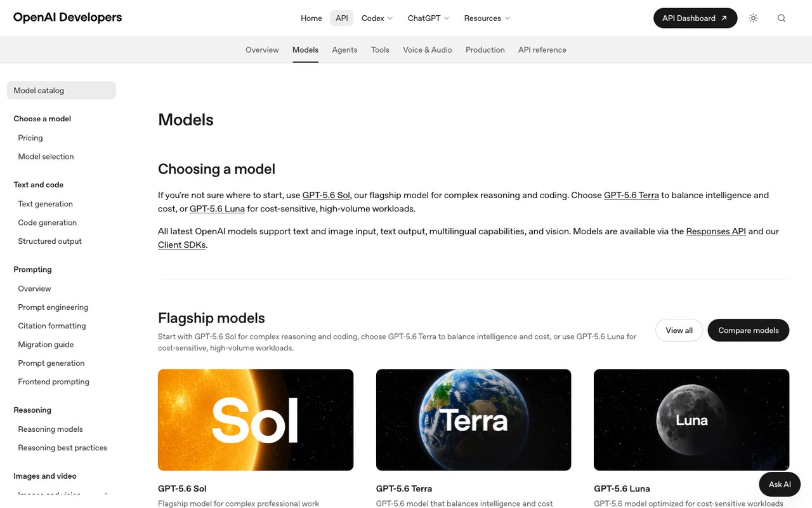
Task: Open Structured output sidebar link
Action: click(x=49, y=241)
